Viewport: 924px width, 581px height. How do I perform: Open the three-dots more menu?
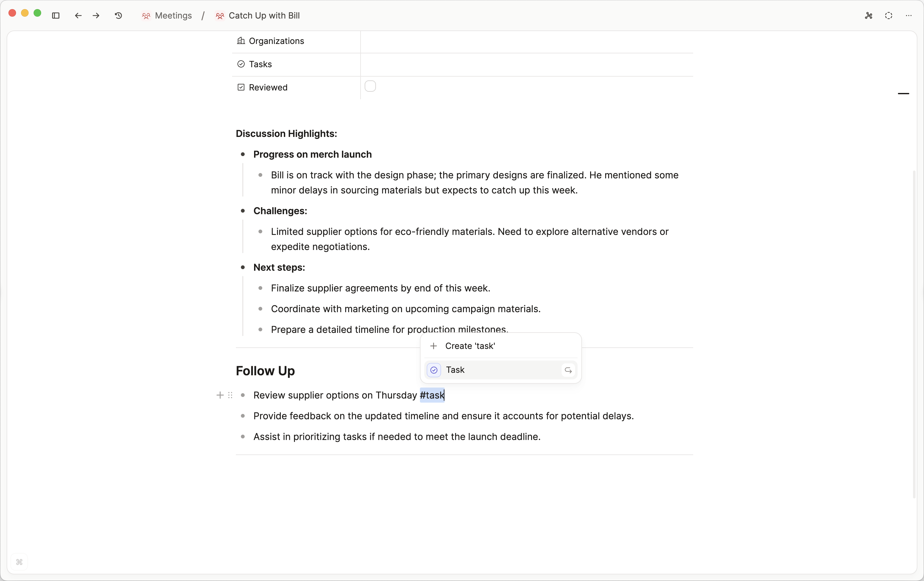pyautogui.click(x=909, y=16)
